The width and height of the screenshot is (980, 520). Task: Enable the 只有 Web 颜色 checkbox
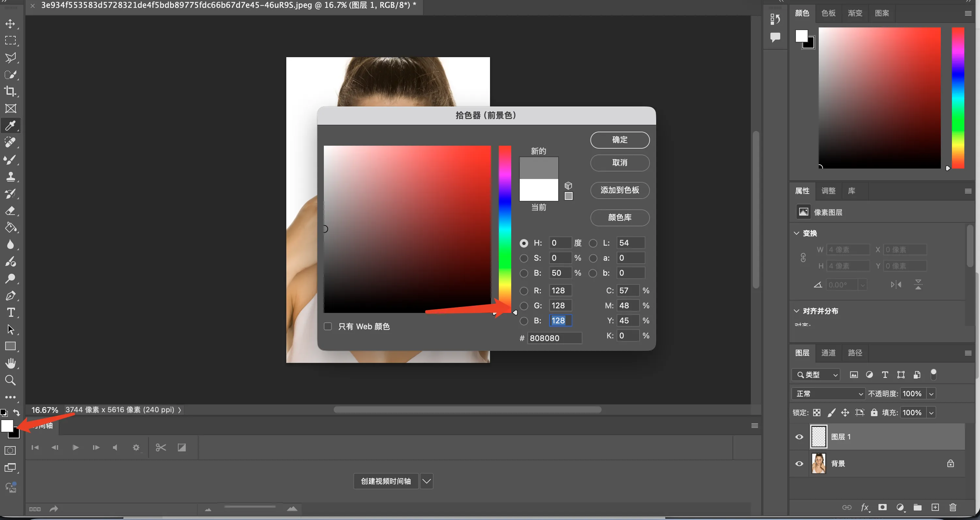tap(327, 326)
